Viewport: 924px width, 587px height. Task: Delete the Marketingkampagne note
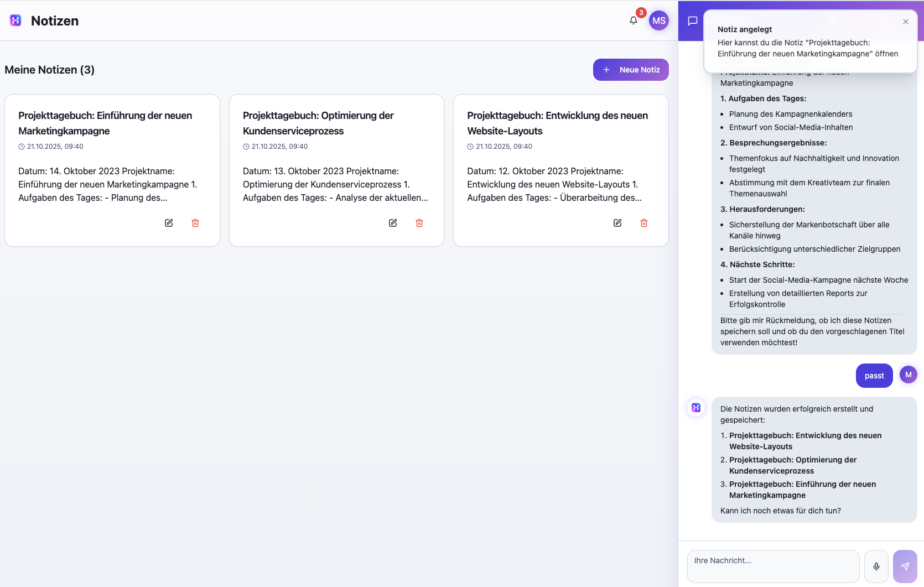point(195,223)
